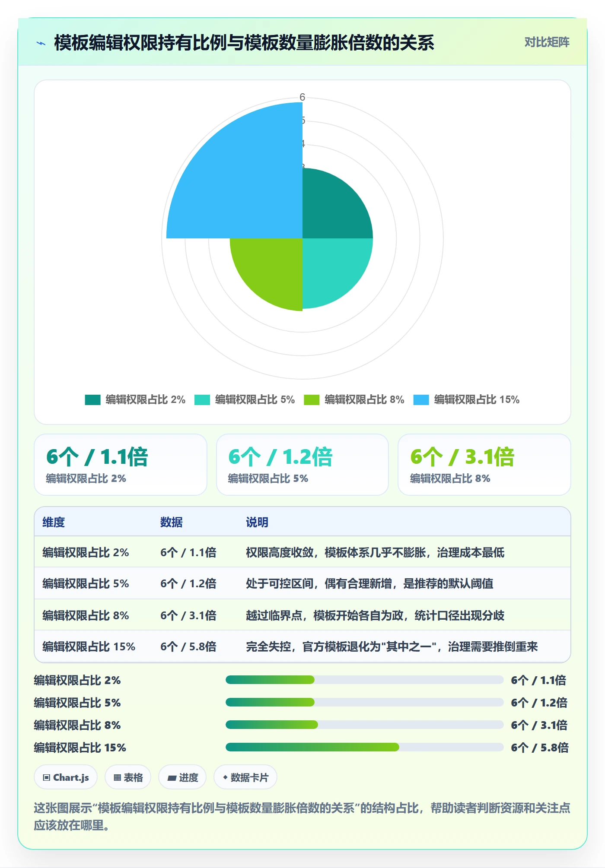Open the 6个 / 1.1倍 data card

[121, 465]
